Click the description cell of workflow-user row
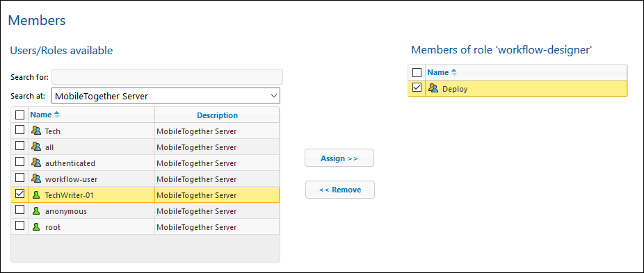This screenshot has height=273, width=644. coord(217,179)
